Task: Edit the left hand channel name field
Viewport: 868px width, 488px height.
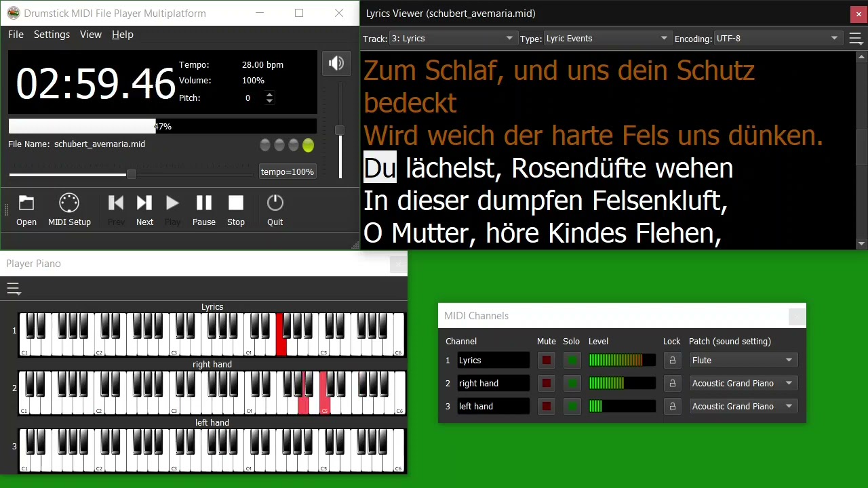Action: (x=493, y=407)
